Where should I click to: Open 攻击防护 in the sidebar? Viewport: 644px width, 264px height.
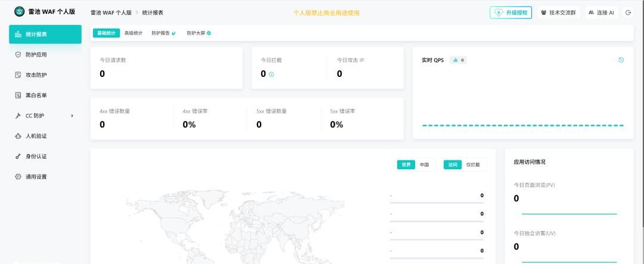[36, 75]
